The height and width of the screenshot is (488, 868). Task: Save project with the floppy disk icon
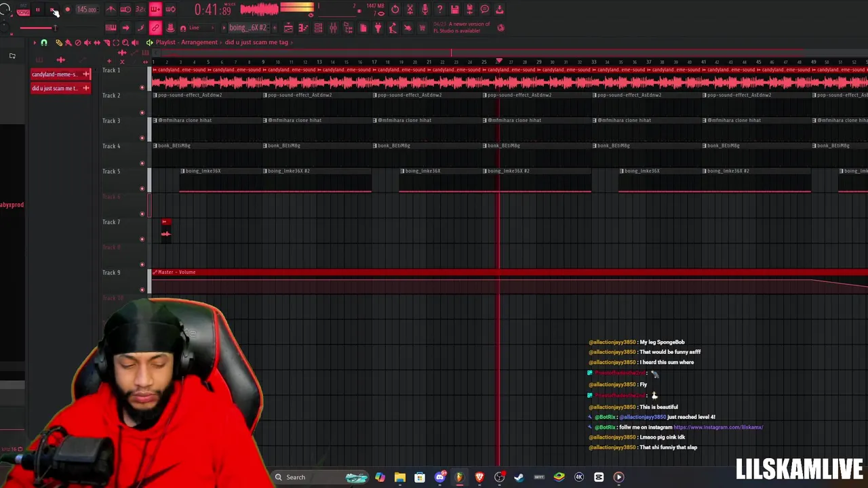pos(455,9)
